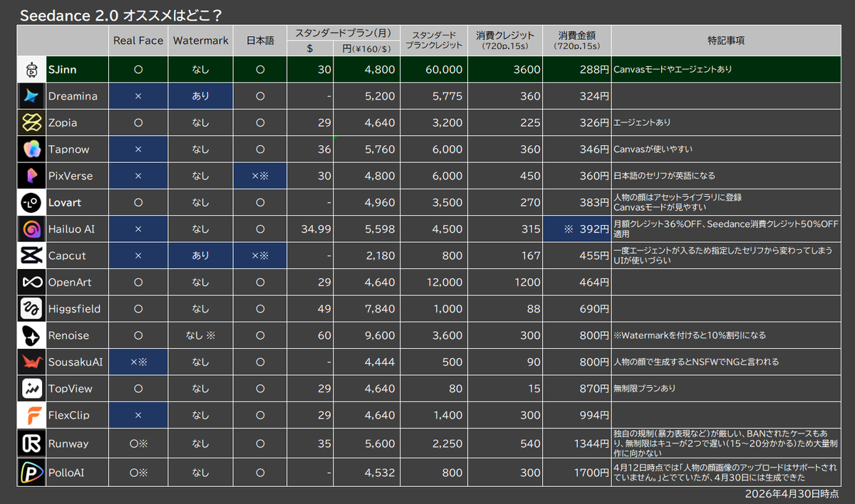
Task: Click the OpenArt name cell
Action: click(x=77, y=282)
